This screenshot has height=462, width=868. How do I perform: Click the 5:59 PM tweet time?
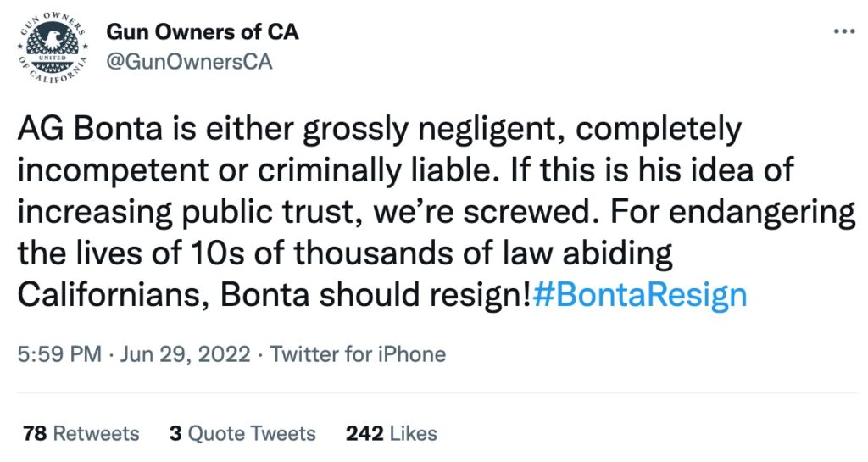58,353
